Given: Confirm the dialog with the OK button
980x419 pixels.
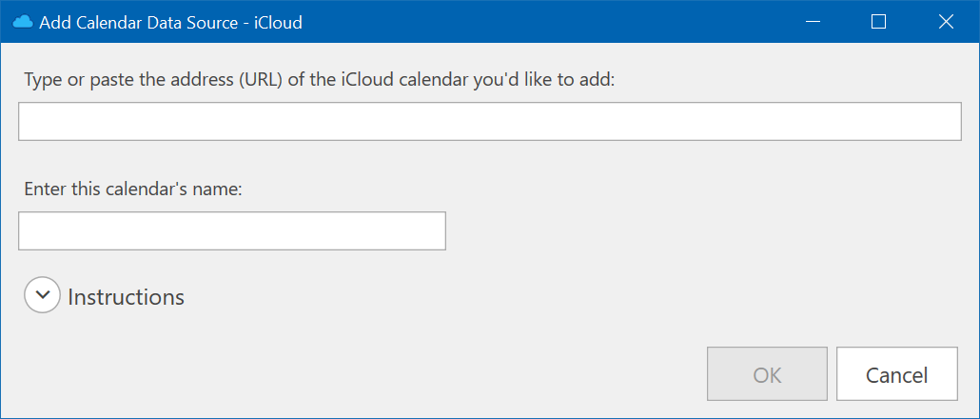Looking at the screenshot, I should (767, 374).
